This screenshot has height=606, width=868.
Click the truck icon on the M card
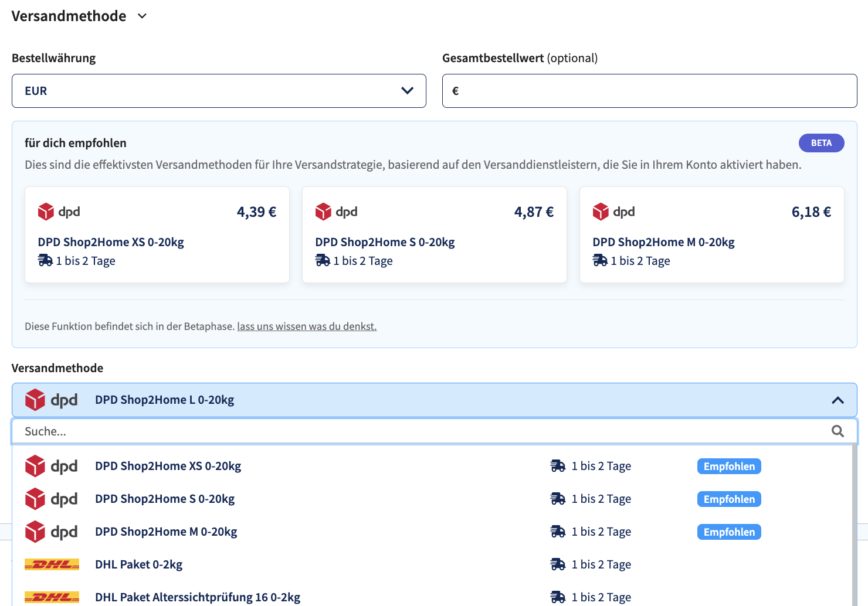[x=600, y=260]
